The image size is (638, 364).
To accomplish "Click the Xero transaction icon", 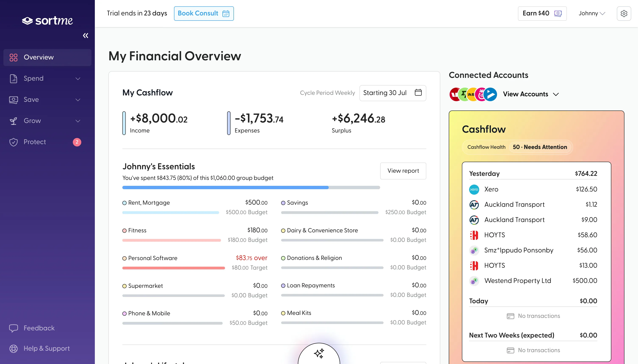I will pos(474,189).
